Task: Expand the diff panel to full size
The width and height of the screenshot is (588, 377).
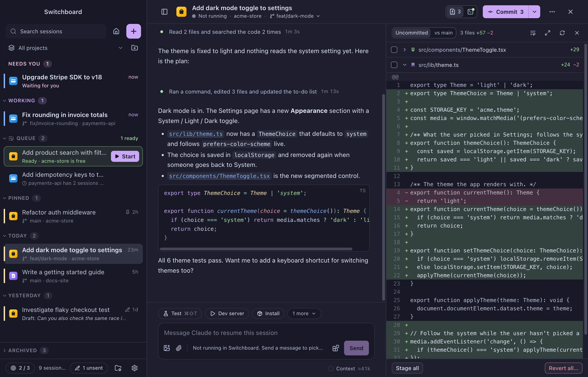Action: (x=547, y=33)
